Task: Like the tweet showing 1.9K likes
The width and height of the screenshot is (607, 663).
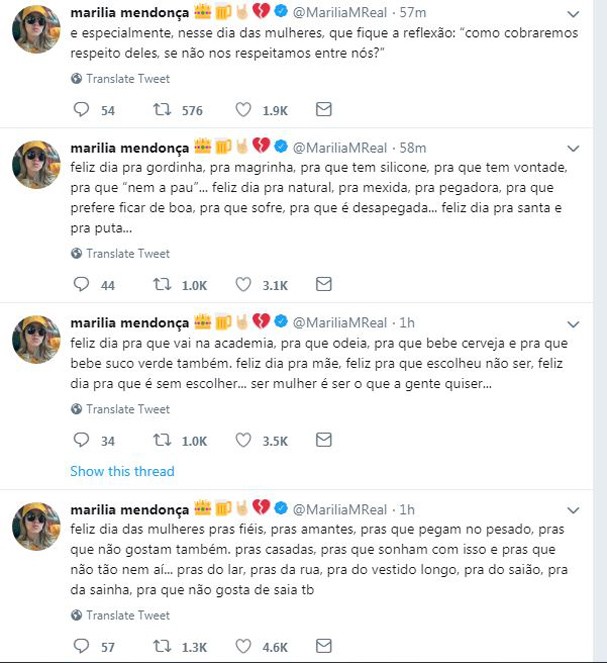Action: (243, 110)
